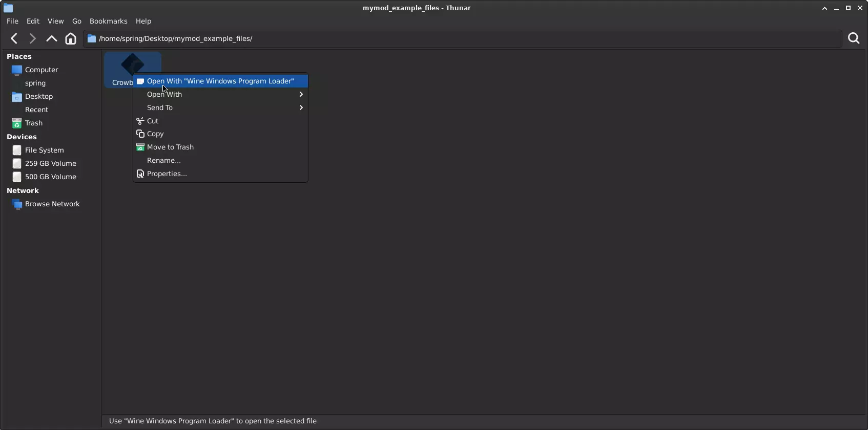Image resolution: width=868 pixels, height=430 pixels.
Task: Click the location path text field
Action: click(463, 38)
